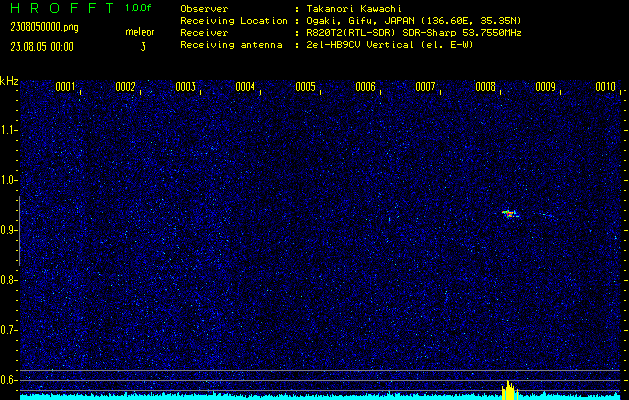Select the file name 2308050000.png
The height and width of the screenshot is (400, 629).
[x=44, y=27]
